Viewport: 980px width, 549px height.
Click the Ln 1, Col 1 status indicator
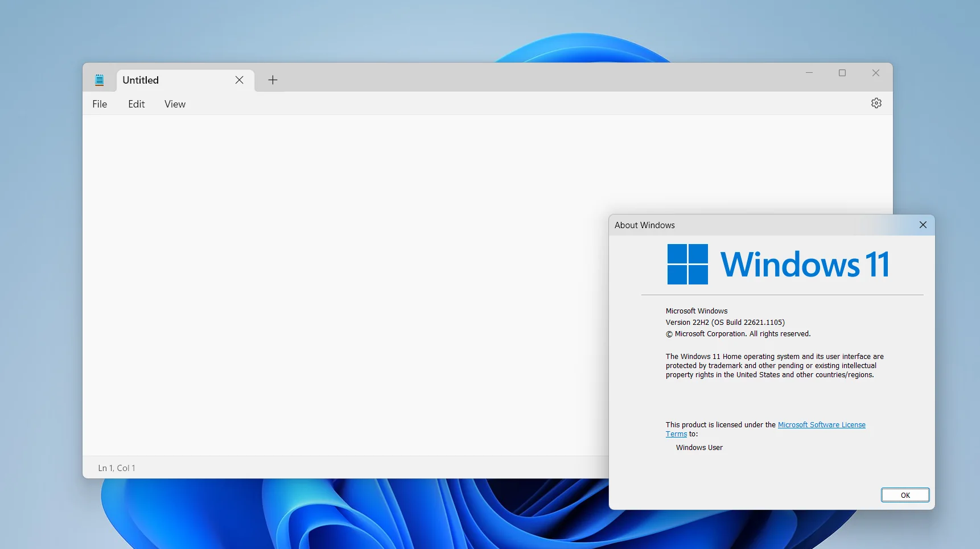click(117, 468)
